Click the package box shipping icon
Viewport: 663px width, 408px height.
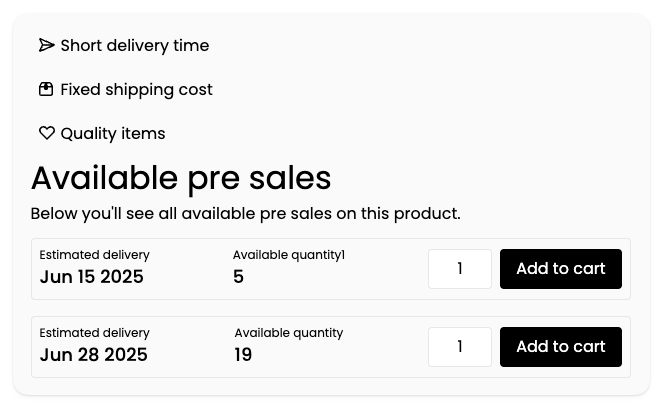coord(46,89)
